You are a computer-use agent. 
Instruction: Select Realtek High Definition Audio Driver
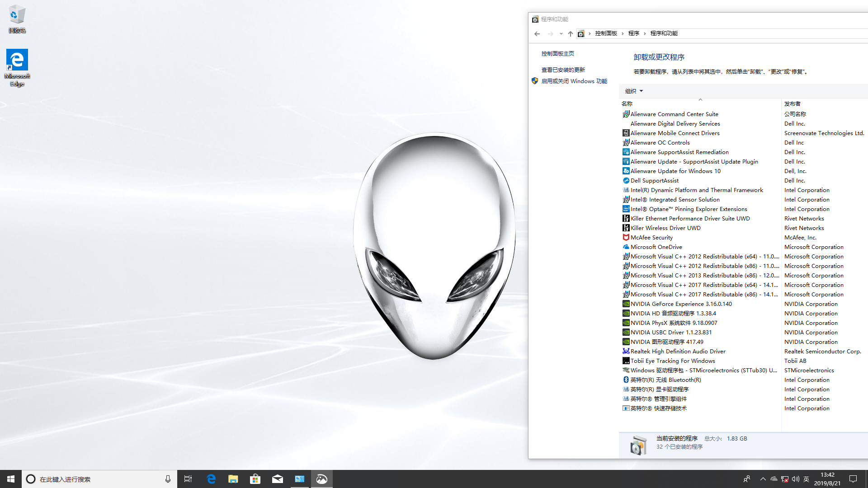[x=678, y=351]
